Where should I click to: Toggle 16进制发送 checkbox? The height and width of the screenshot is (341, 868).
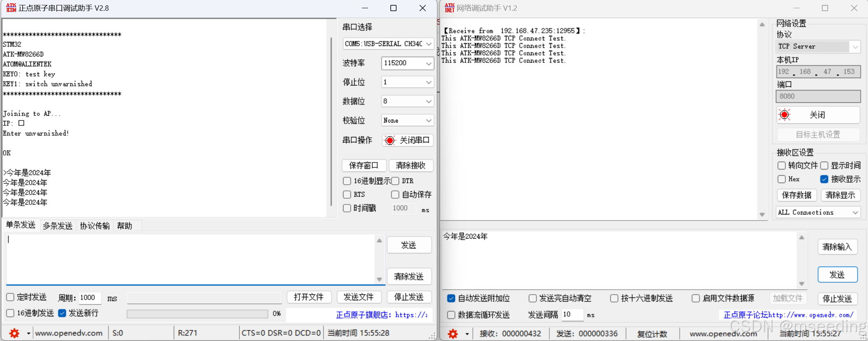coord(10,313)
